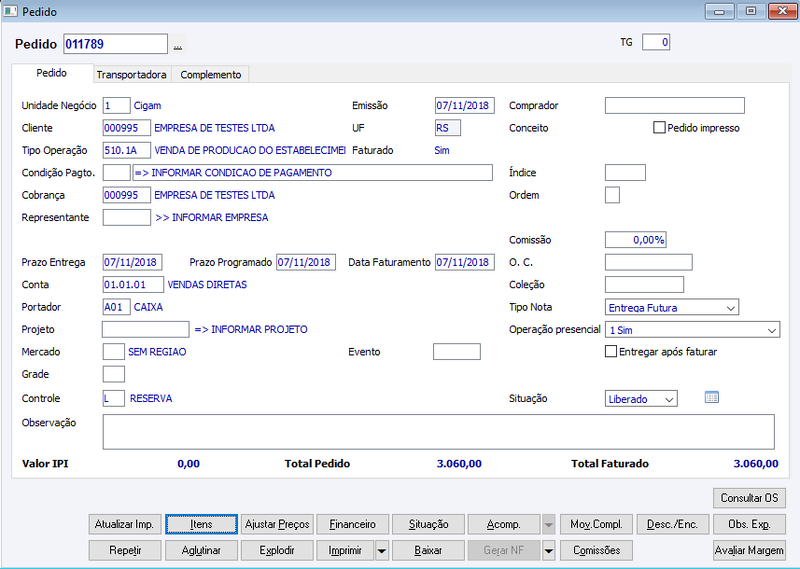Click Consultar OS button
This screenshot has width=800, height=569.
coord(749,498)
